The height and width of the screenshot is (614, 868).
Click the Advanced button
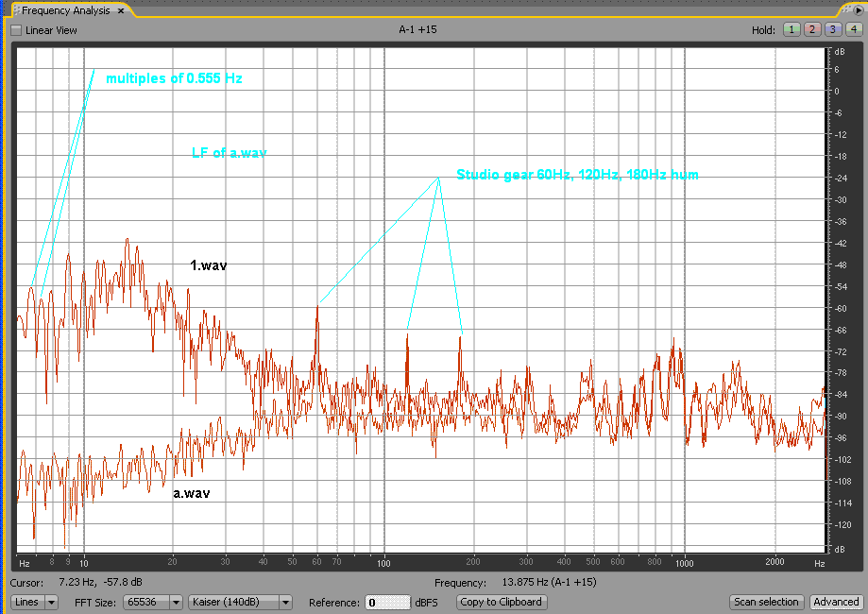click(x=836, y=602)
